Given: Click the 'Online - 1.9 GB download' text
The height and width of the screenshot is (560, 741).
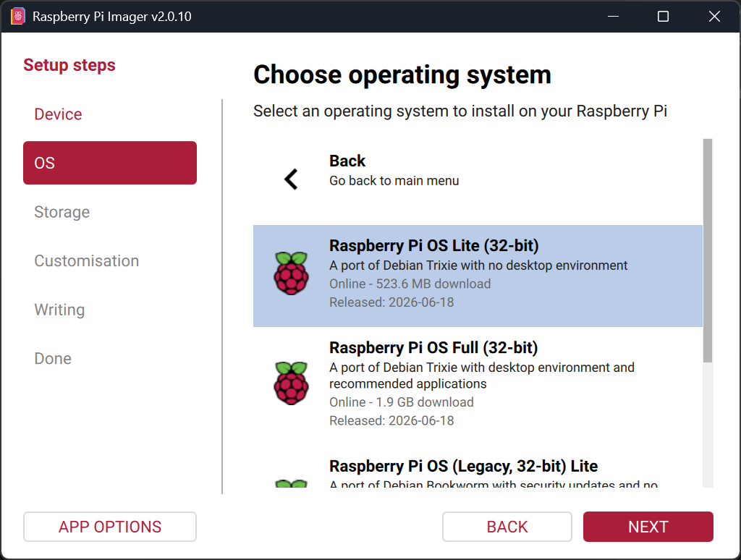Looking at the screenshot, I should coord(401,402).
